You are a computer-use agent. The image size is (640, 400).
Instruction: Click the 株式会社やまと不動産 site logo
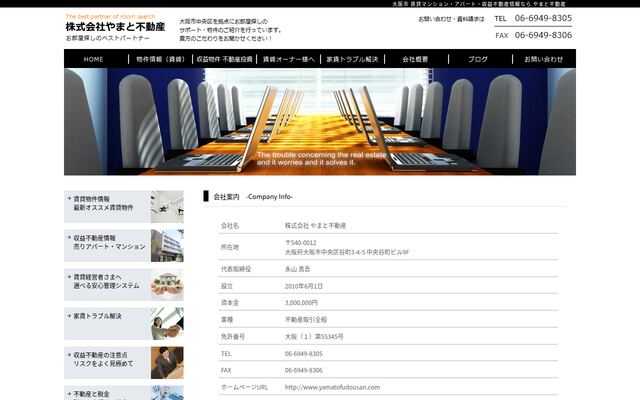115,27
